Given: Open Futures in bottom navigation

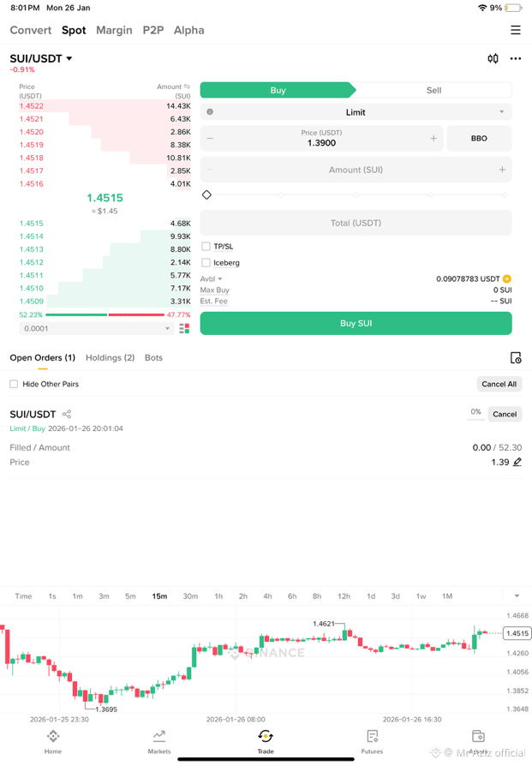Looking at the screenshot, I should click(373, 741).
